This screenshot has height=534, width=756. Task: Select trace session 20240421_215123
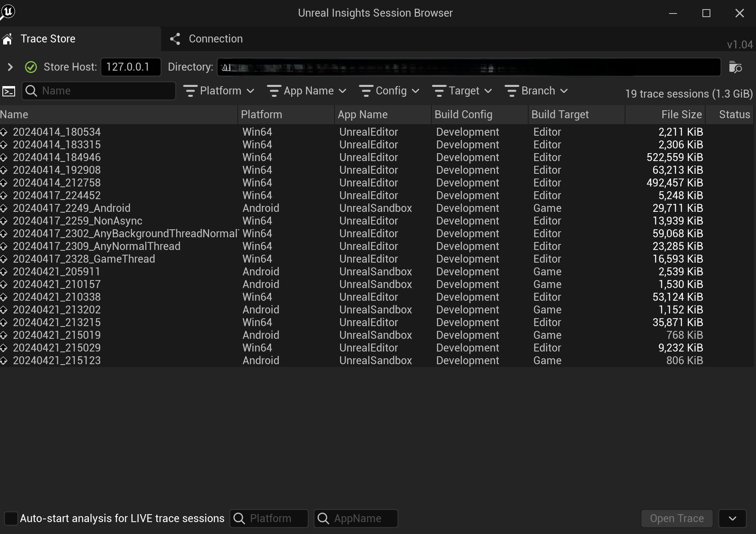[x=377, y=360]
